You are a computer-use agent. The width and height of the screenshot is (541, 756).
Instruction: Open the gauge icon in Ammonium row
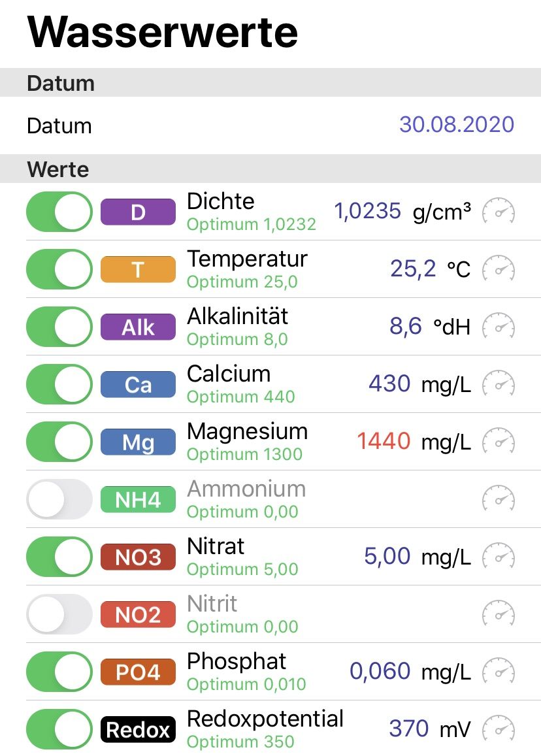point(499,499)
